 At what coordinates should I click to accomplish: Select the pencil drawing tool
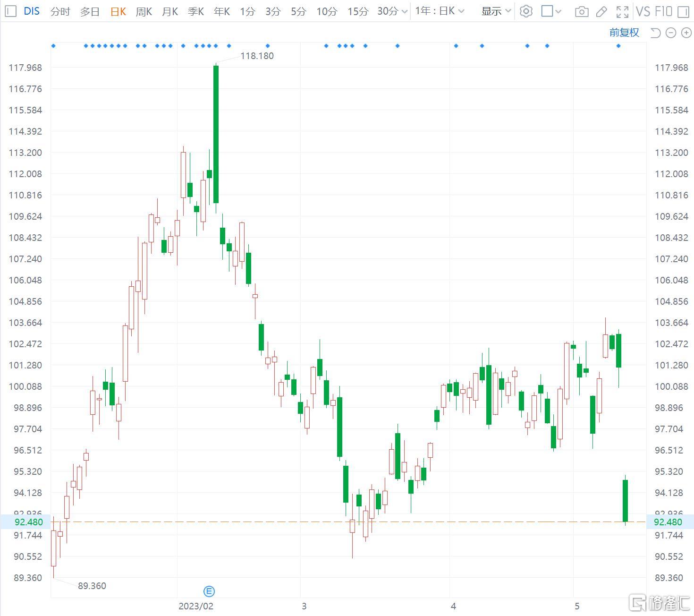(x=601, y=11)
